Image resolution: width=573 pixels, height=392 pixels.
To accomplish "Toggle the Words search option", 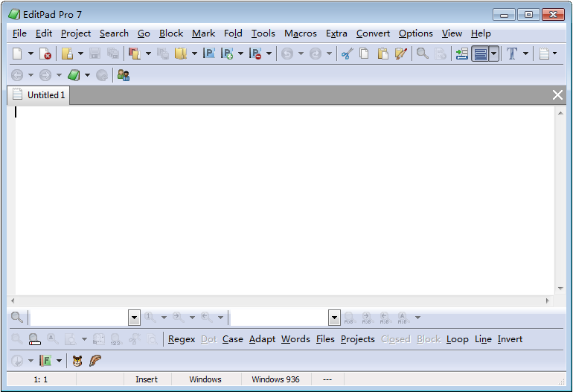I will tap(295, 339).
